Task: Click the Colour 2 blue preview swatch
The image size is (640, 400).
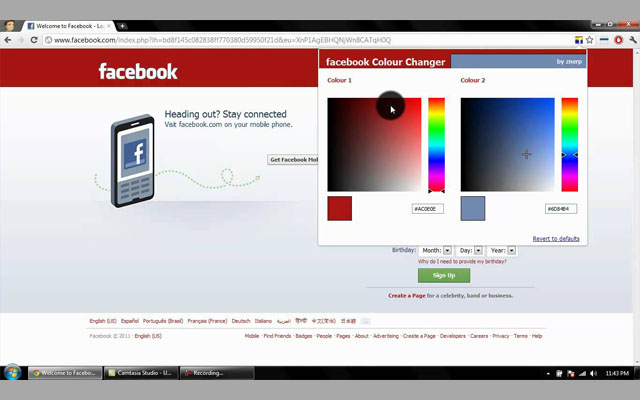Action: click(473, 208)
